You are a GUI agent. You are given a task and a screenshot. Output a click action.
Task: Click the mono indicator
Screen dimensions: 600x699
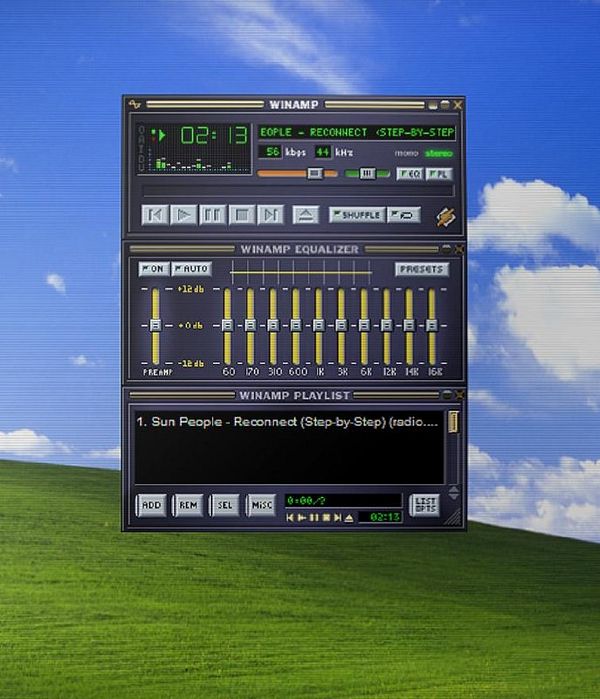click(x=406, y=153)
